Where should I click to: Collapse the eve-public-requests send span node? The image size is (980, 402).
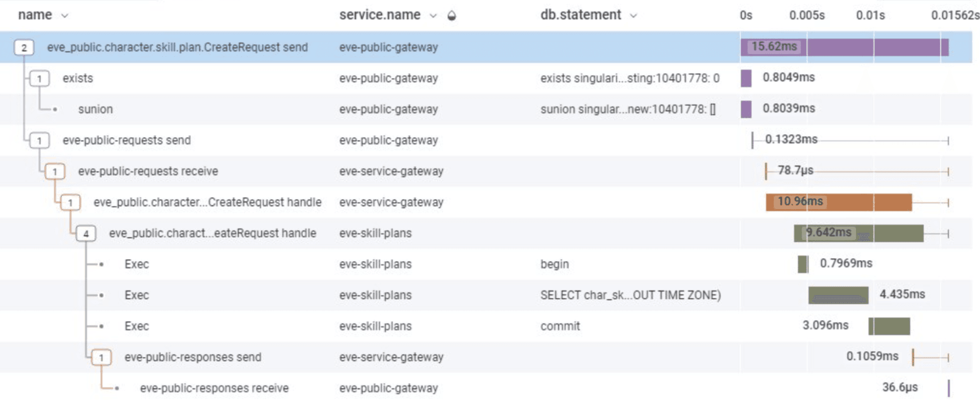point(40,141)
